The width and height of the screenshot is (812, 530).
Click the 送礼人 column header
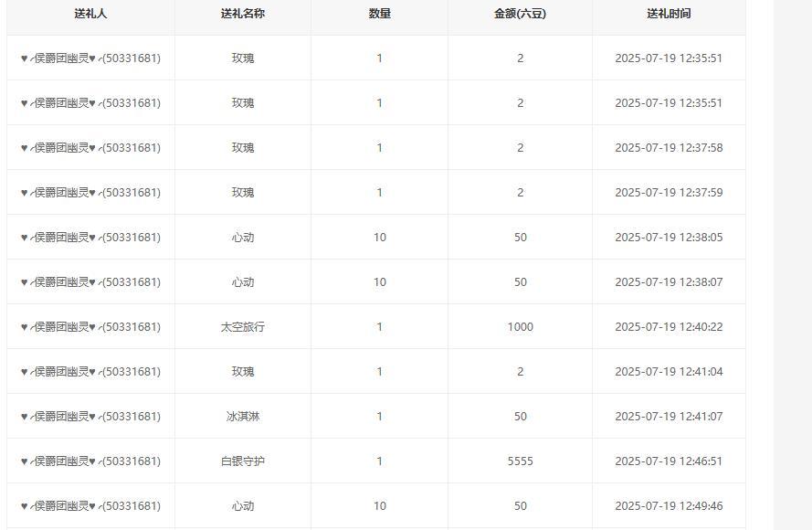point(90,14)
